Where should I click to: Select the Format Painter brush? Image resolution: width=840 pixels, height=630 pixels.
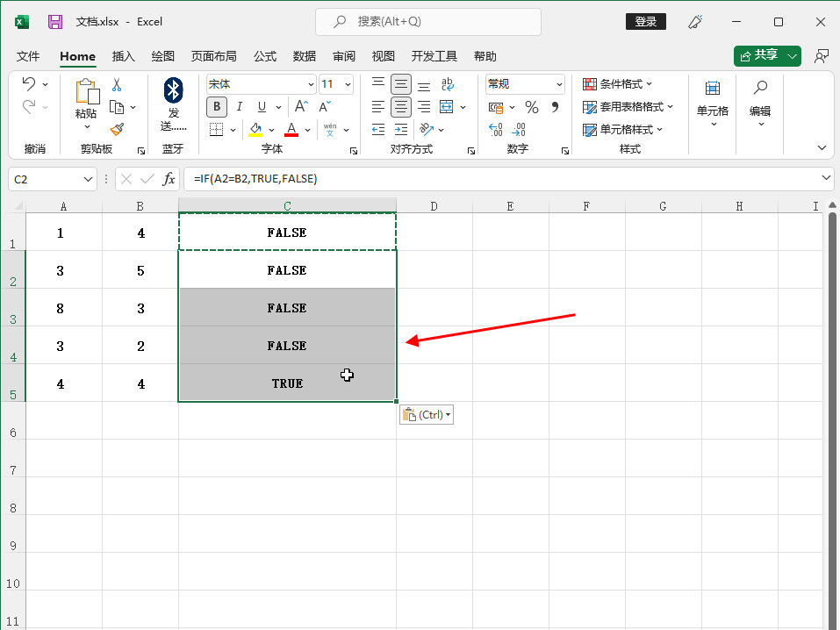click(x=117, y=129)
